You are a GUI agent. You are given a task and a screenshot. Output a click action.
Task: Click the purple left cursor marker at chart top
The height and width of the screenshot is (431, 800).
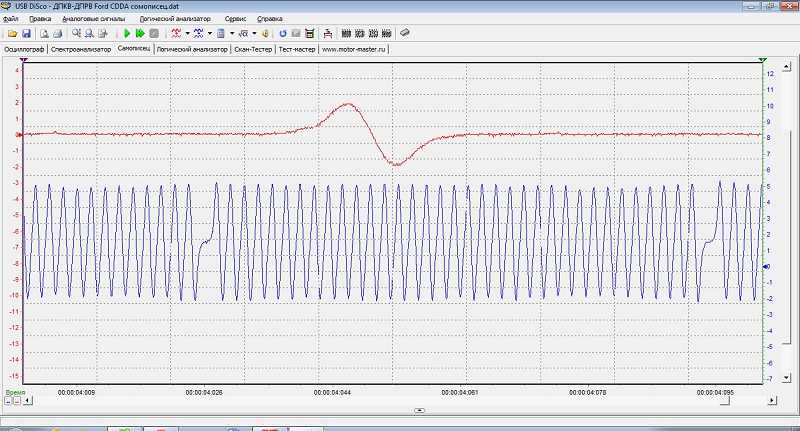[x=24, y=61]
